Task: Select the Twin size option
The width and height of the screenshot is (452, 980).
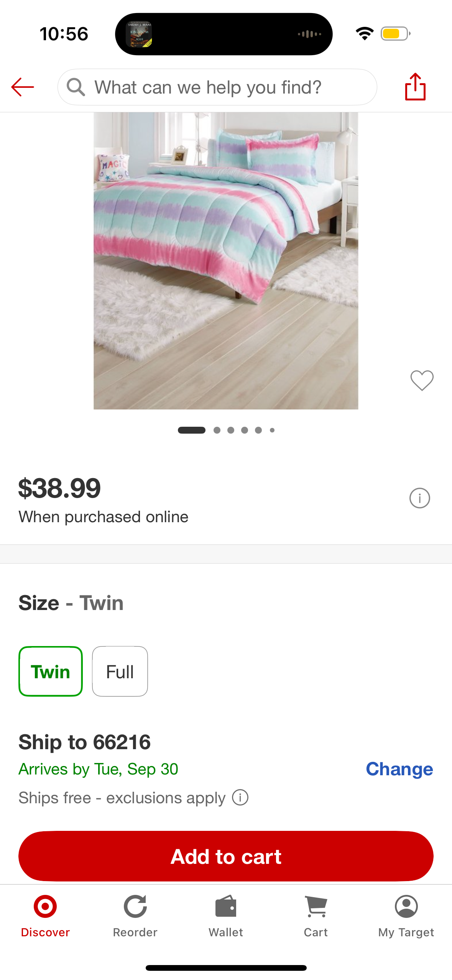Action: coord(51,671)
